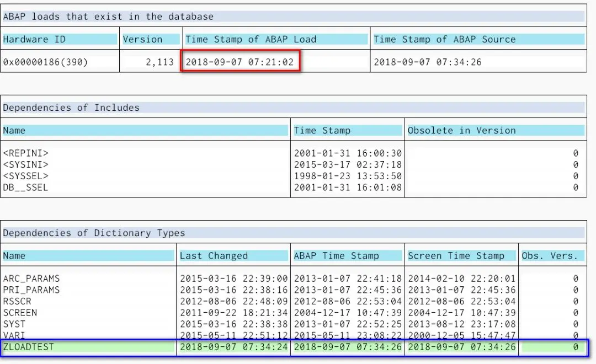Image resolution: width=596 pixels, height=364 pixels.
Task: Select the DB__SSEL include row
Action: point(25,188)
